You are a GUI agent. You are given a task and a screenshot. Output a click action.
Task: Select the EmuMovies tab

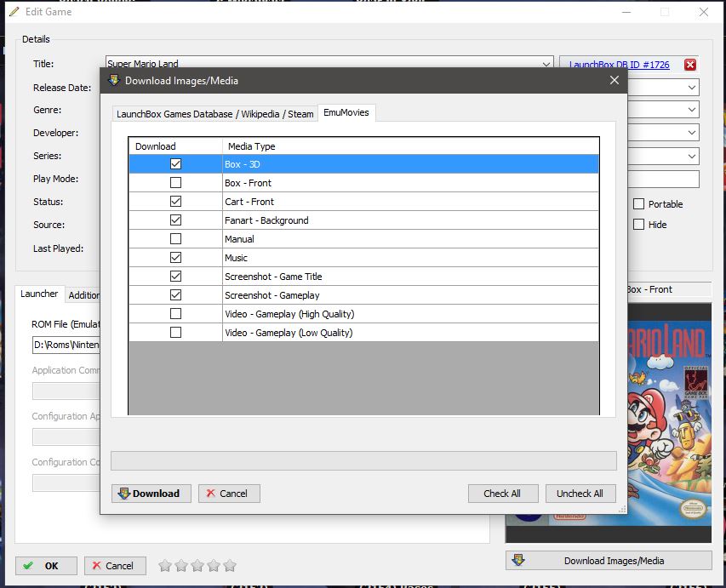[x=346, y=112]
